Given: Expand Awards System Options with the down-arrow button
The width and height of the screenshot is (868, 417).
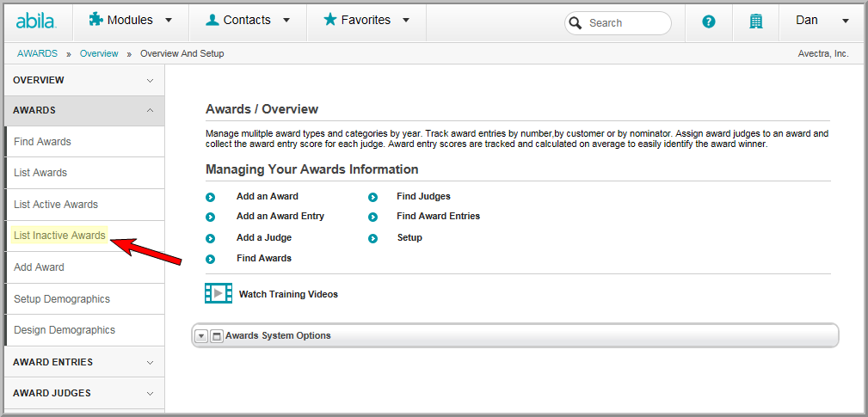Looking at the screenshot, I should 201,335.
